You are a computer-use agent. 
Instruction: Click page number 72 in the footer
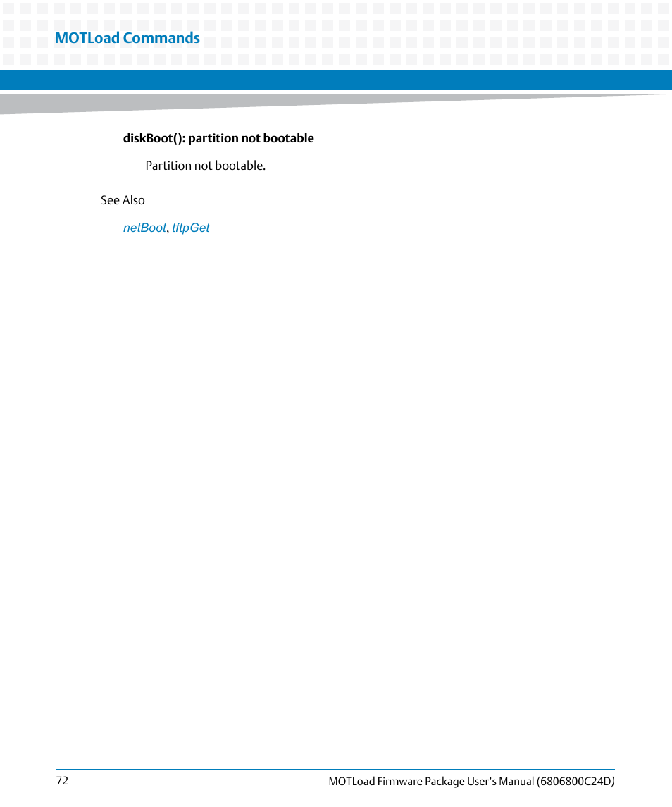62,781
